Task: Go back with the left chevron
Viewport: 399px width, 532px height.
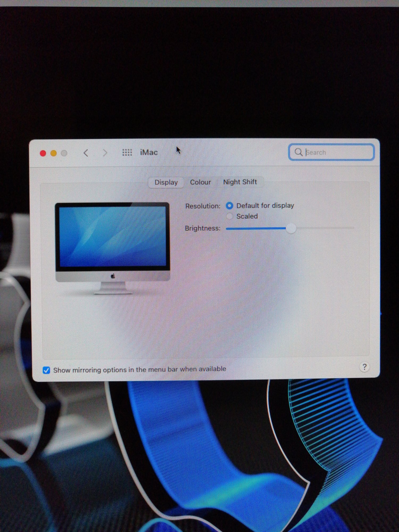Action: tap(86, 153)
